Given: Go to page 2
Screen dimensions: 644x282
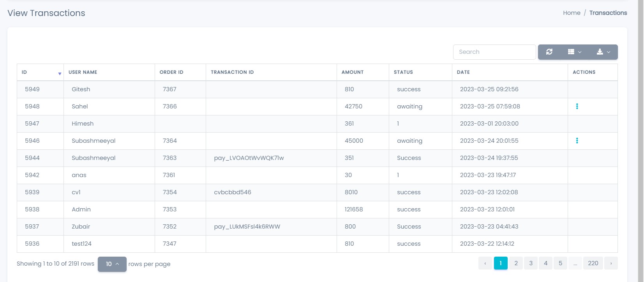Looking at the screenshot, I should [516, 263].
